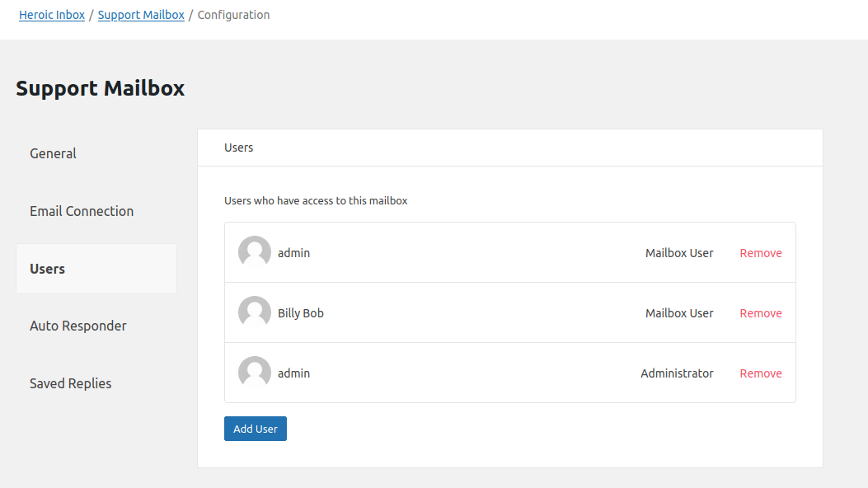View the Saved Replies section

tap(70, 382)
